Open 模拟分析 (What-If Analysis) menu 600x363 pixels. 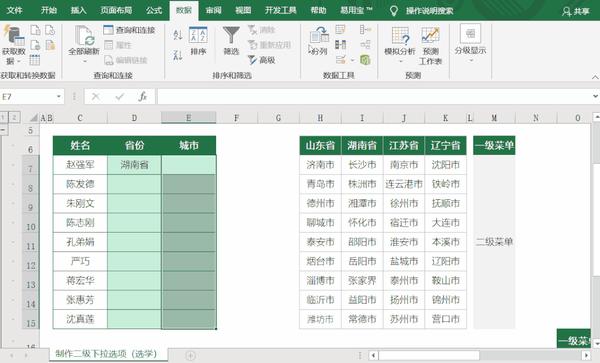point(400,45)
